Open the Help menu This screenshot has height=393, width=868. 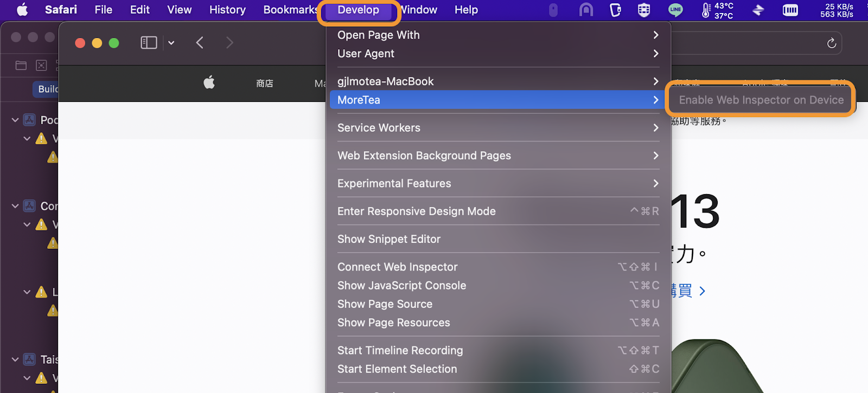(x=466, y=10)
